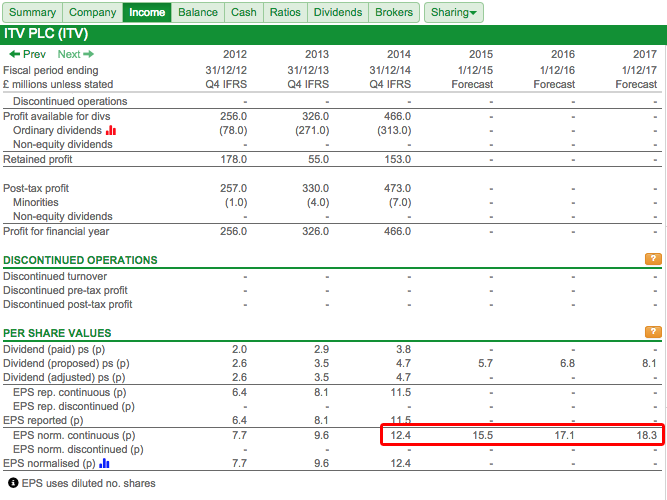Select the 2014 year column header
Image resolution: width=667 pixels, height=500 pixels.
click(x=399, y=54)
